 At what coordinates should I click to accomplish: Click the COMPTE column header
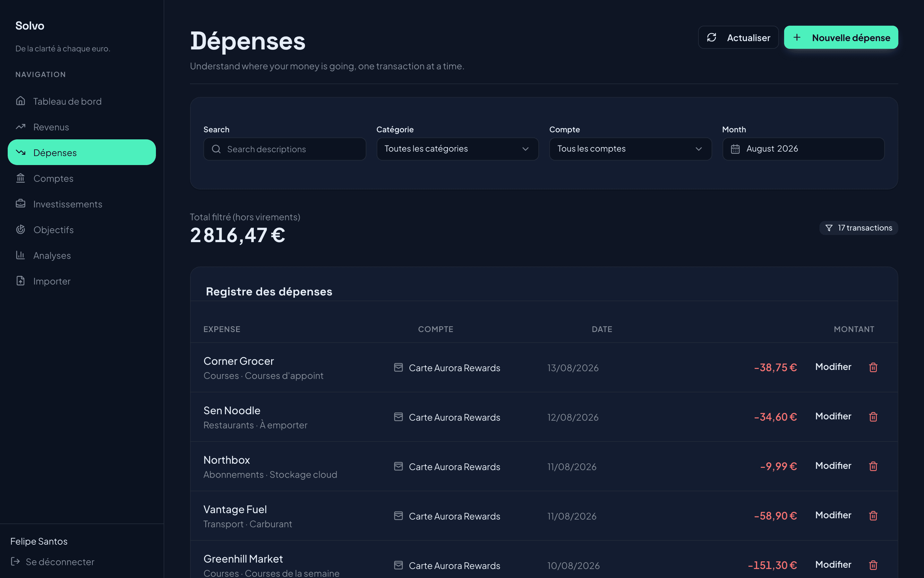[436, 329]
